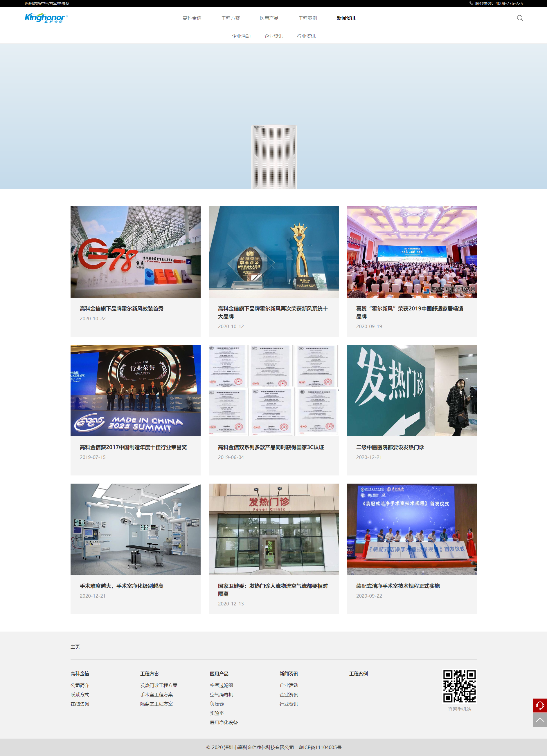547x756 pixels.
Task: Open the red customer service headset icon
Action: (540, 705)
